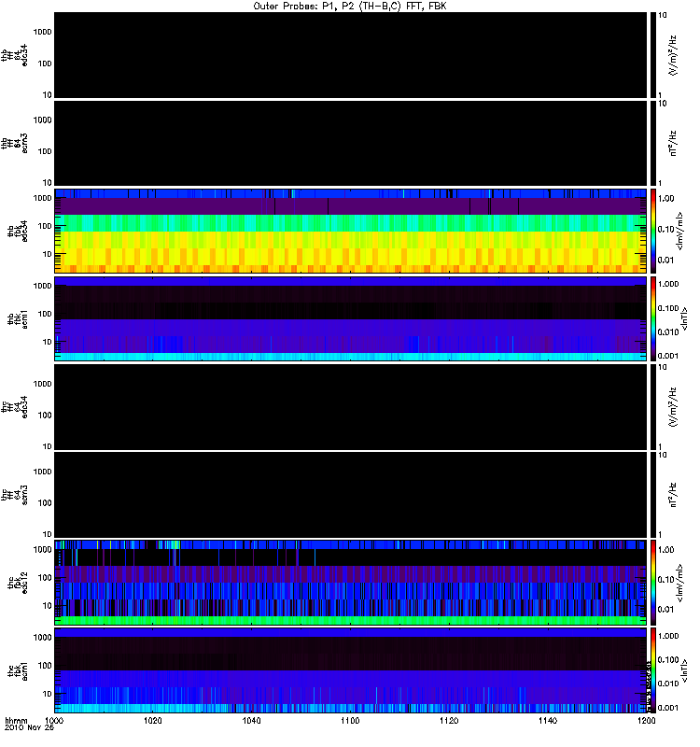Viewport: 700px width, 747px height.
Task: Click the plot title 'Outer Probes: P1, P2 (TH-B,C) FFT, FBK'
Action: [350, 7]
